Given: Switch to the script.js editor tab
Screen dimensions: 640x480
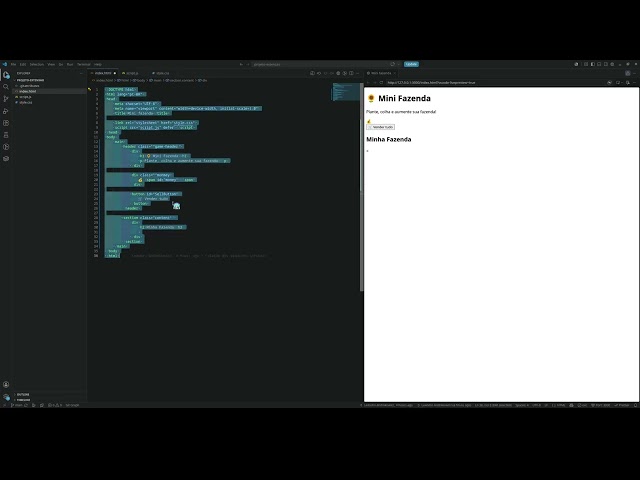Looking at the screenshot, I should click(131, 73).
